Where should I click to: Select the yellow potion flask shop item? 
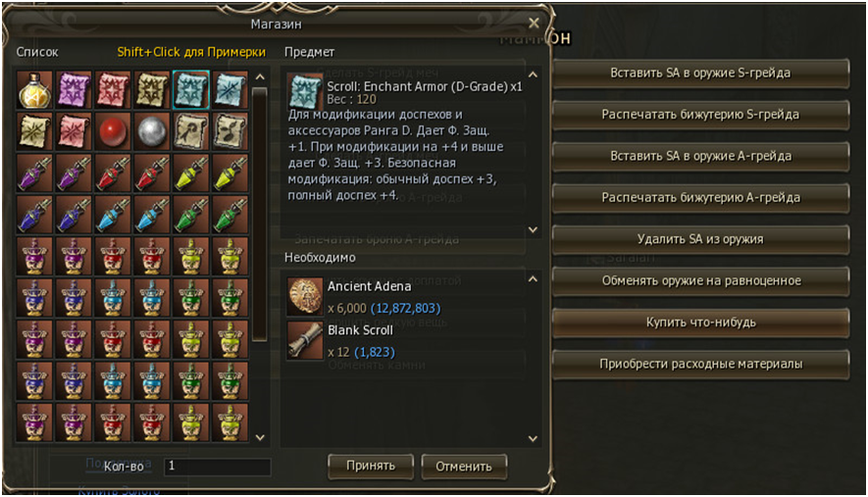point(35,89)
